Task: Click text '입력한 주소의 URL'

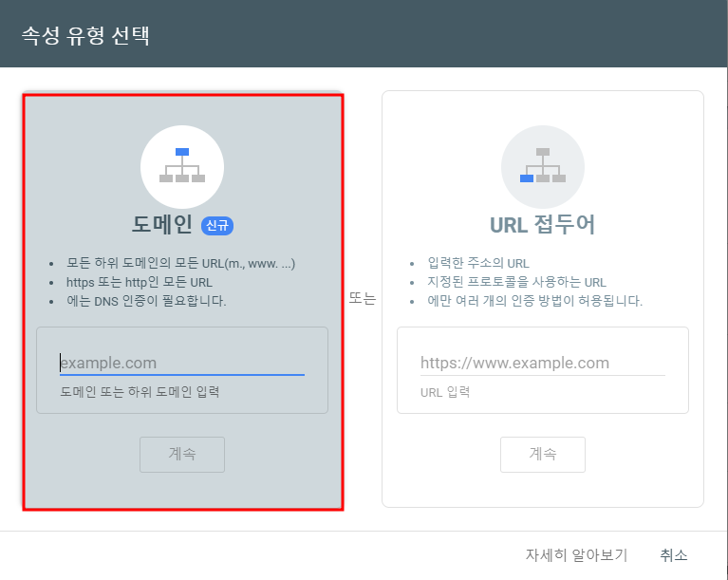Action: pyautogui.click(x=478, y=263)
